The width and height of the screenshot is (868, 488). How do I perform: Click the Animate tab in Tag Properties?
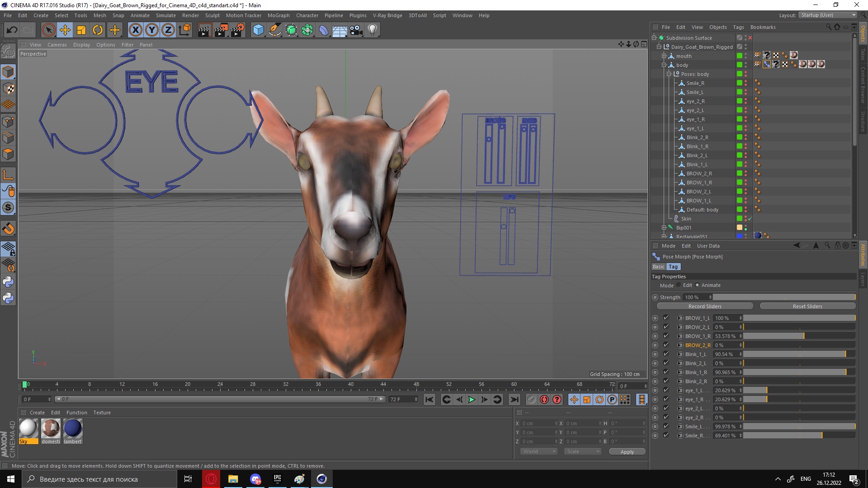point(710,285)
